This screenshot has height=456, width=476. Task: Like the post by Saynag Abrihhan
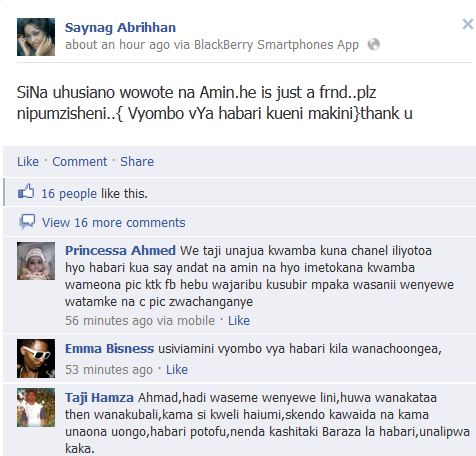[28, 162]
